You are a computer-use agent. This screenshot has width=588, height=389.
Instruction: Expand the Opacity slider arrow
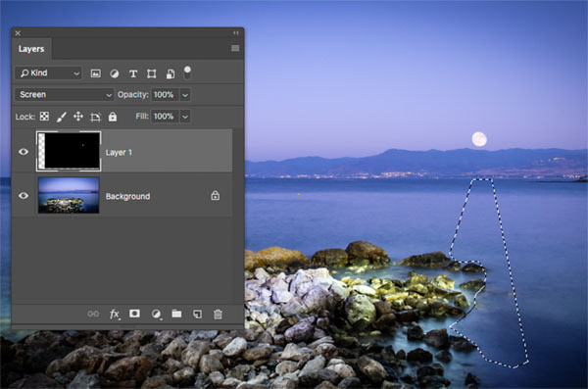pos(185,94)
